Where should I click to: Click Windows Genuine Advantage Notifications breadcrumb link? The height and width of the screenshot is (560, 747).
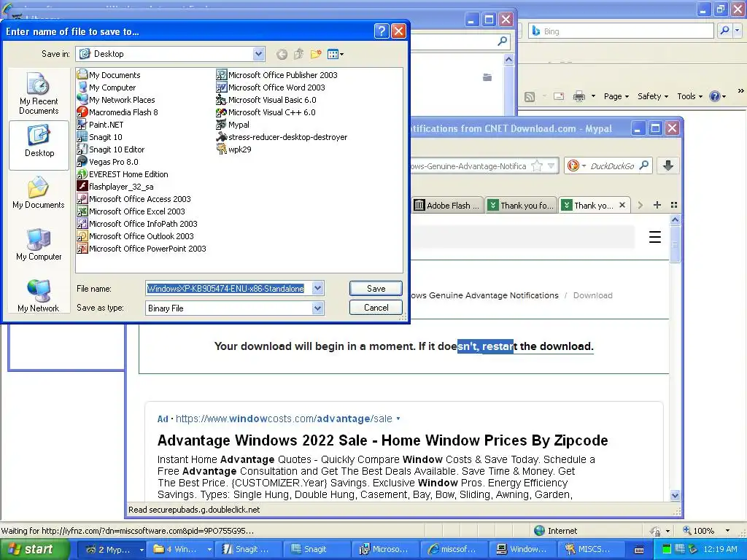click(484, 295)
